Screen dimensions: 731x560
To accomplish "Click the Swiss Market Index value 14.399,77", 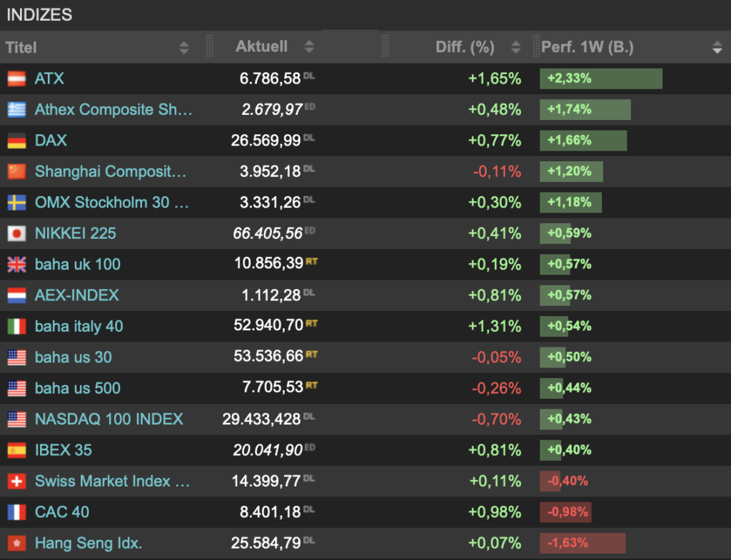I will (266, 482).
